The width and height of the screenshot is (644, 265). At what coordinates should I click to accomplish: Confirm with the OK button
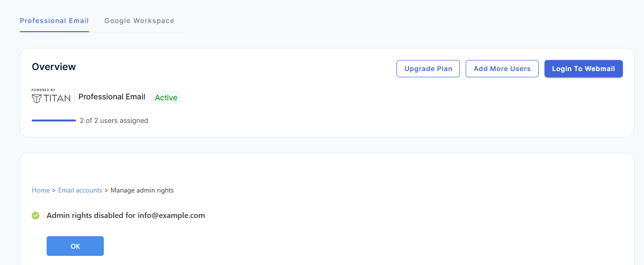(x=75, y=246)
